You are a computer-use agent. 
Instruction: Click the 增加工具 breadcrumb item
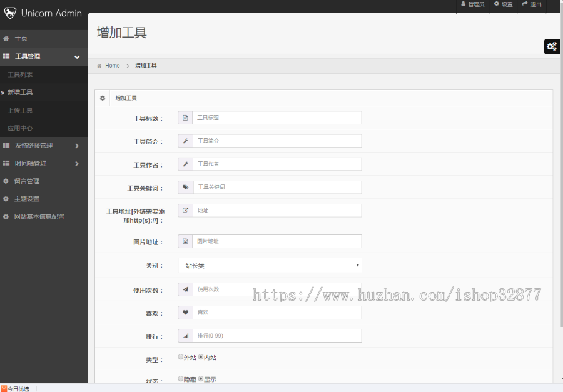pyautogui.click(x=146, y=66)
